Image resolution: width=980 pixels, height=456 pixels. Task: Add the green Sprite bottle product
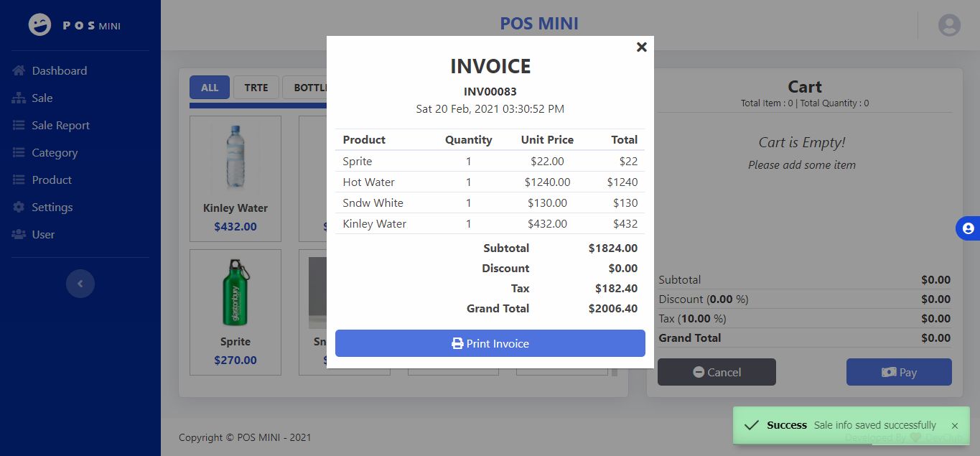tap(235, 293)
